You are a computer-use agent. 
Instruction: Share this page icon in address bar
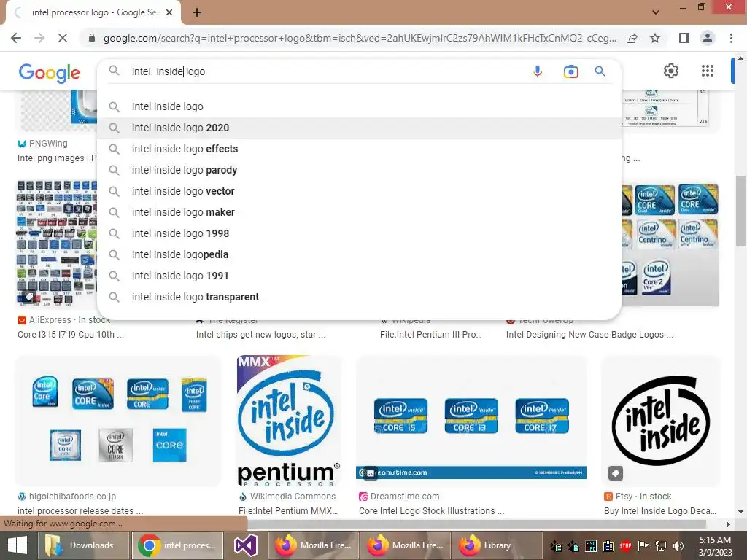pos(632,38)
